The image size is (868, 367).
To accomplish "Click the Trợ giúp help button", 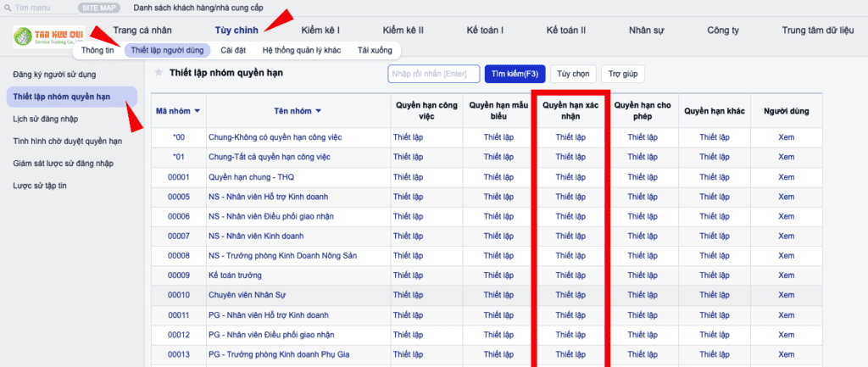I will (621, 74).
